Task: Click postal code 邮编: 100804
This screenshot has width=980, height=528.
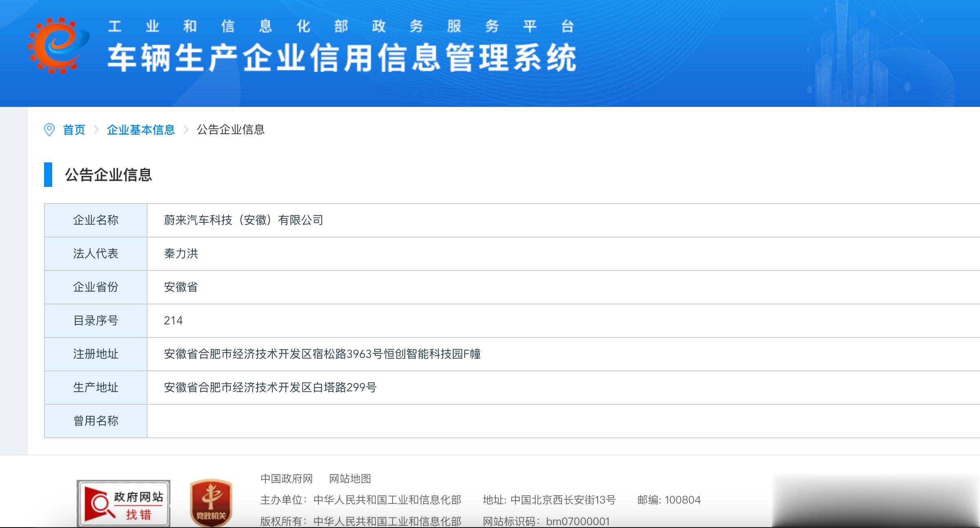Action: 669,500
